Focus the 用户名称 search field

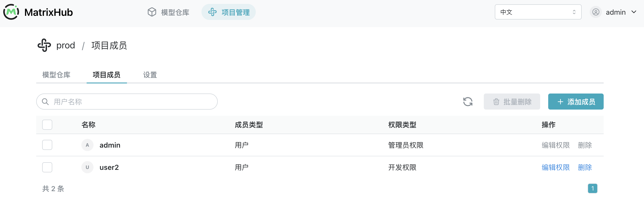(127, 102)
